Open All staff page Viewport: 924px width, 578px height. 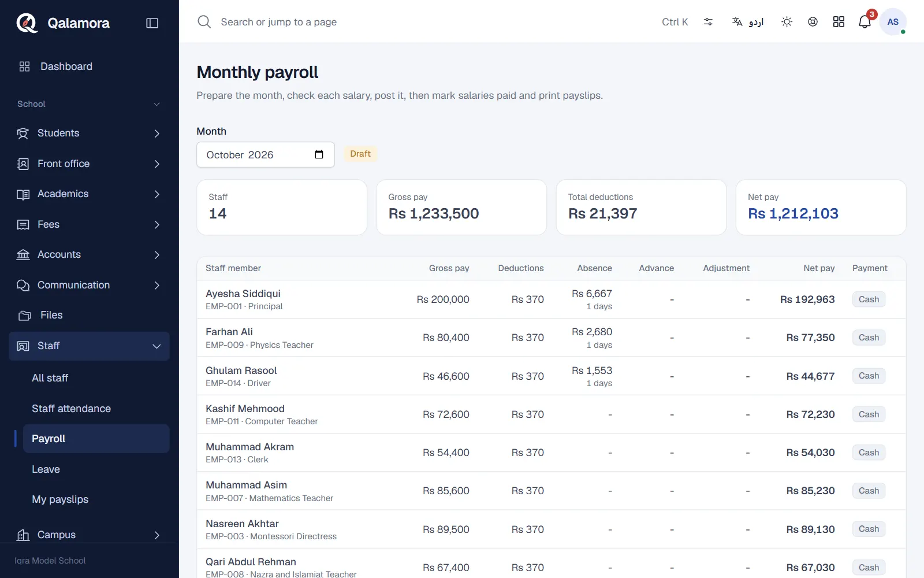[x=96, y=378]
